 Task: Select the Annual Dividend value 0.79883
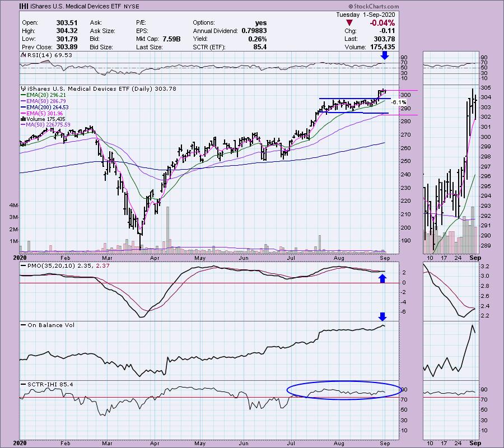click(x=254, y=31)
